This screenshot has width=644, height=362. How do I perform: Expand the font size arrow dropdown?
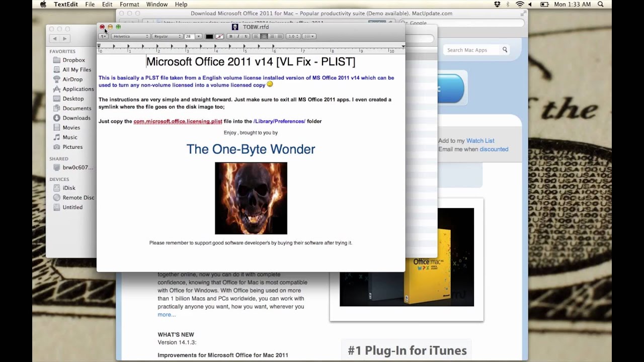click(x=198, y=36)
